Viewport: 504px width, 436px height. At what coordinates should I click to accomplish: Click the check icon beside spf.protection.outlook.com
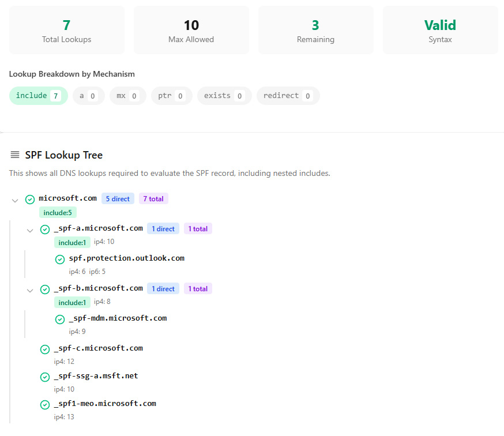[60, 260]
